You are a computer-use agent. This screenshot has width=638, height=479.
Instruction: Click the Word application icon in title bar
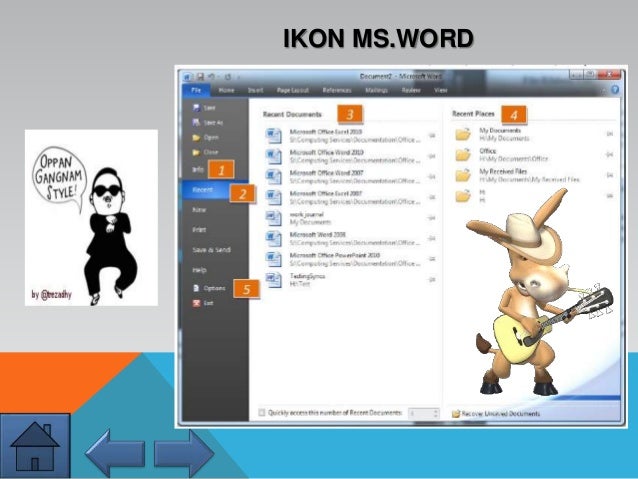pyautogui.click(x=188, y=77)
